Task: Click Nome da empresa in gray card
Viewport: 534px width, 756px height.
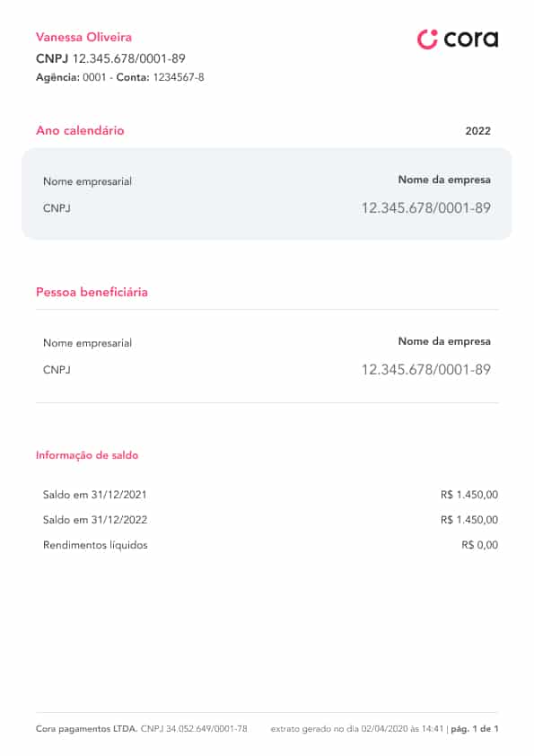Action: pyautogui.click(x=444, y=180)
